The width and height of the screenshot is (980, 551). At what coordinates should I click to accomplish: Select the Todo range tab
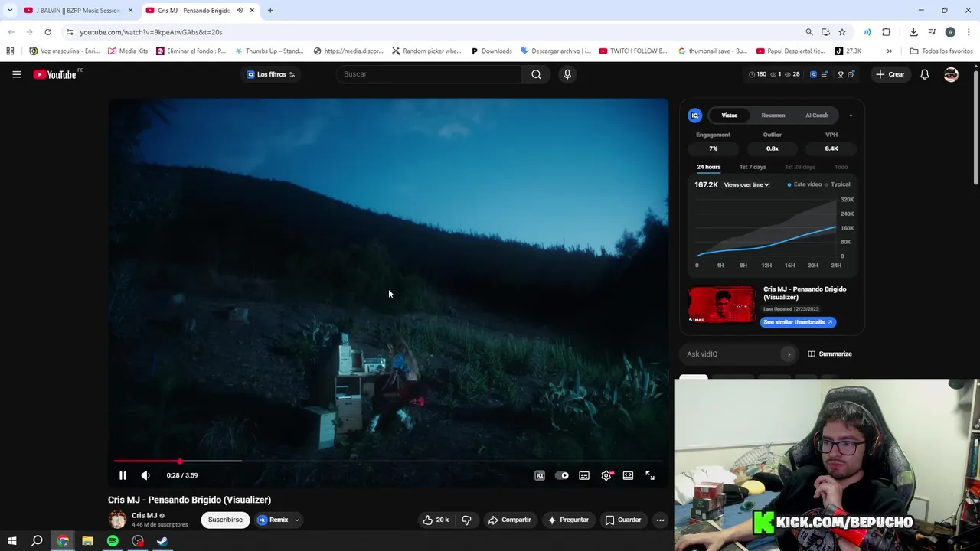[841, 167]
